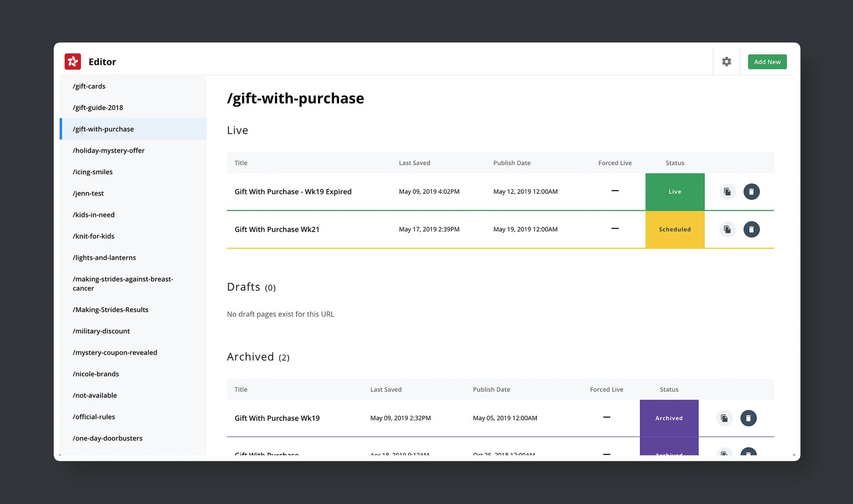Delete Gift With Purchase - Wk19 Expired page
The width and height of the screenshot is (853, 504).
pos(751,191)
